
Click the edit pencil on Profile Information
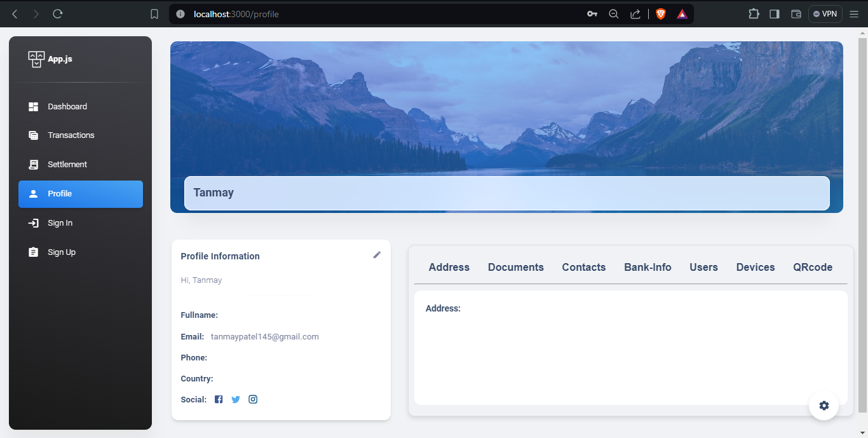(x=377, y=254)
